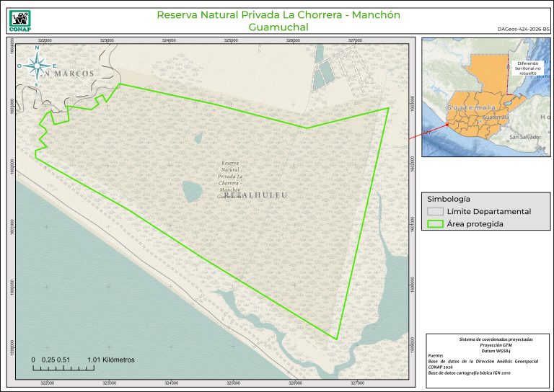Screen dimensions: 554x392
Task: Click the San Salvador label on inset map
Action: (x=524, y=137)
